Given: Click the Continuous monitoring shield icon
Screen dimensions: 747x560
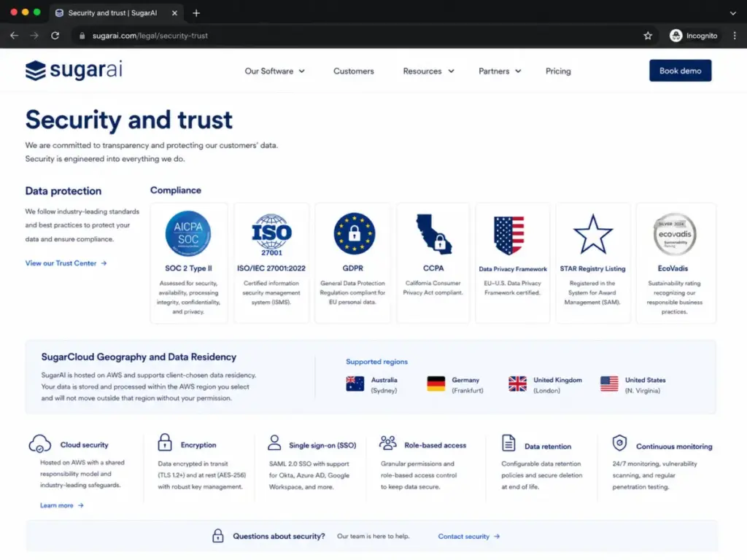Looking at the screenshot, I should pos(619,443).
